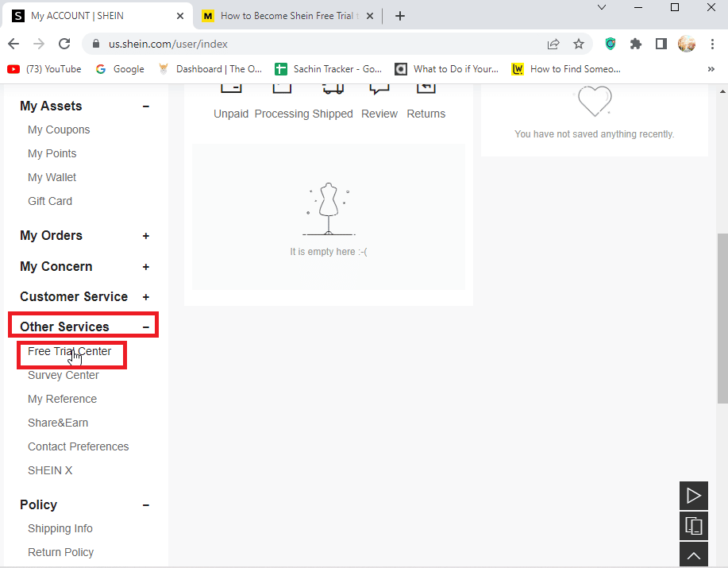The image size is (728, 568).
Task: View Shipped orders
Action: [333, 114]
